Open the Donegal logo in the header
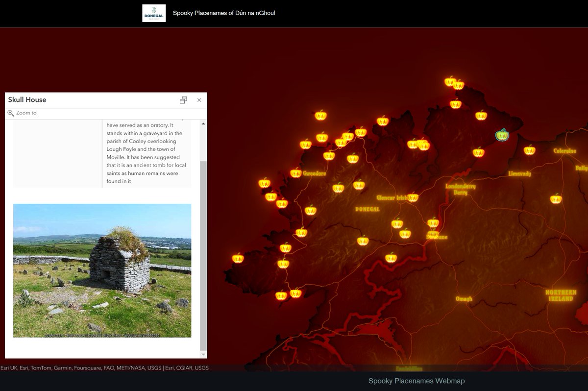This screenshot has height=391, width=588. coord(154,12)
